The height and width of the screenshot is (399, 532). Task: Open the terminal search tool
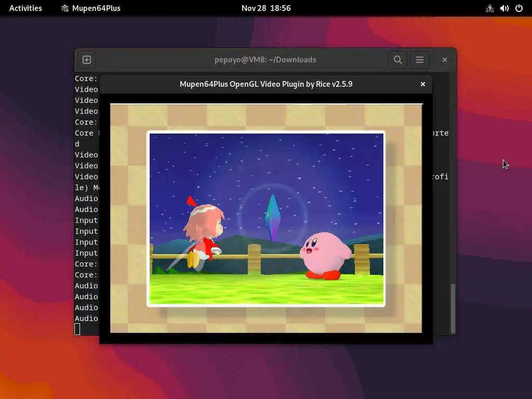click(397, 60)
